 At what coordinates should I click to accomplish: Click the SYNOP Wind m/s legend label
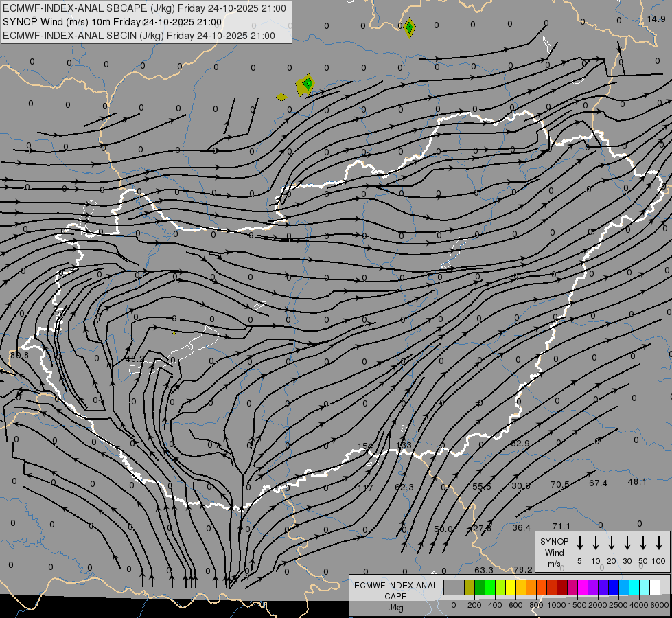pyautogui.click(x=554, y=552)
